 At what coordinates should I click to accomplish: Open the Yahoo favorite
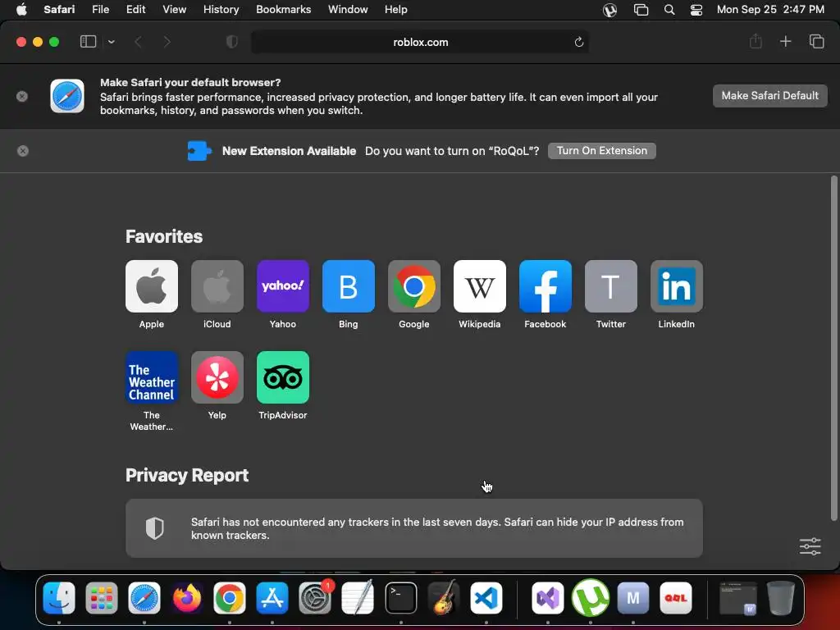[283, 286]
